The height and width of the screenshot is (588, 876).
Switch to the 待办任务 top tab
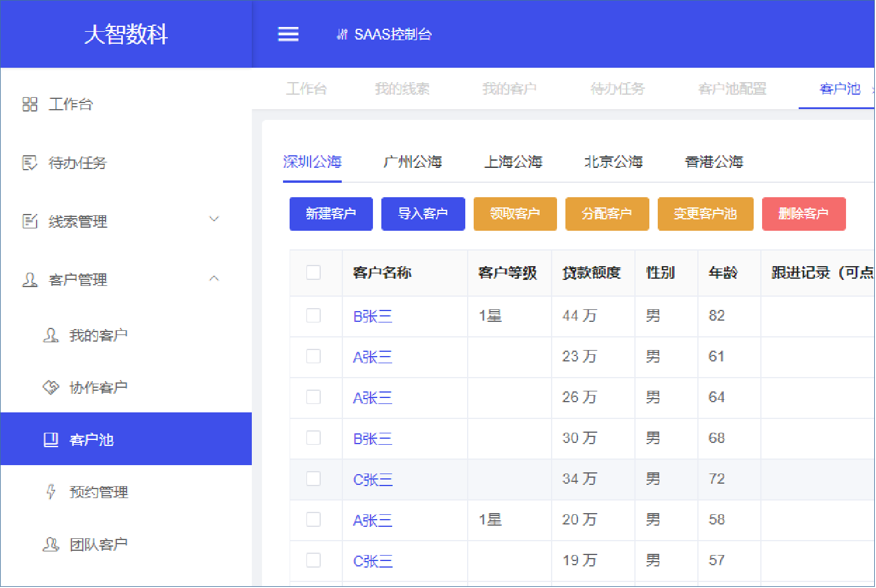coord(618,89)
